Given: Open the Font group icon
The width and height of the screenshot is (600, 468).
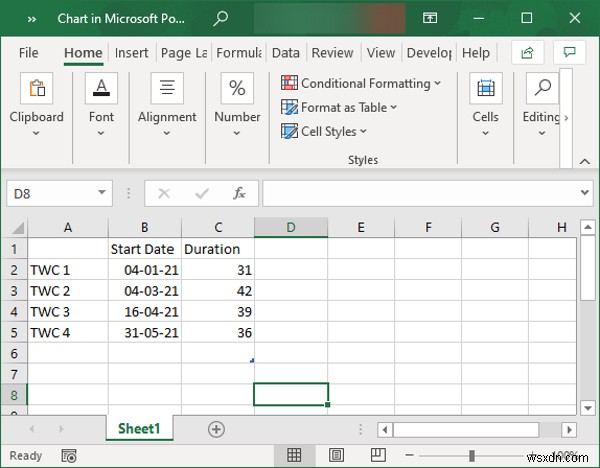Looking at the screenshot, I should coord(101,88).
